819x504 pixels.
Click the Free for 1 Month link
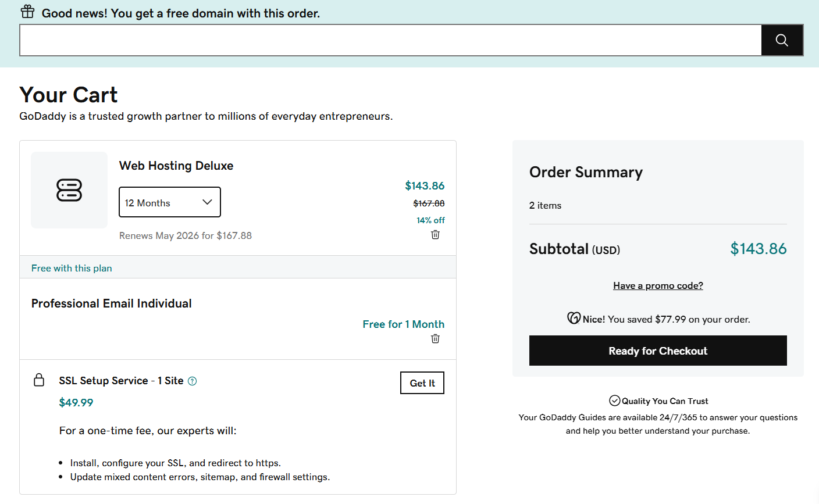click(403, 324)
